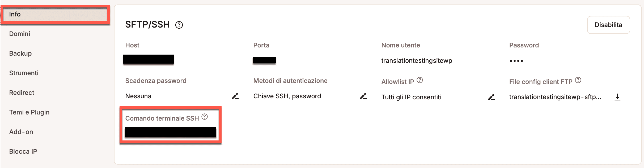Image resolution: width=644 pixels, height=168 pixels.
Task: Copy the username translationtestingsitewp
Action: click(417, 61)
